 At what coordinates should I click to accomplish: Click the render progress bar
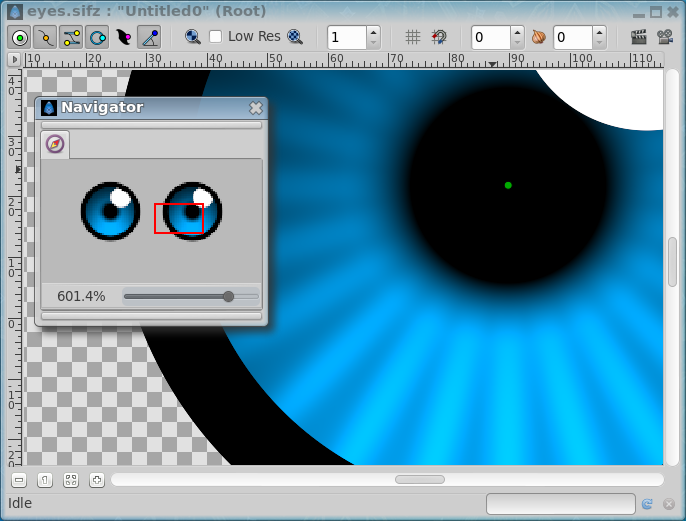click(561, 504)
